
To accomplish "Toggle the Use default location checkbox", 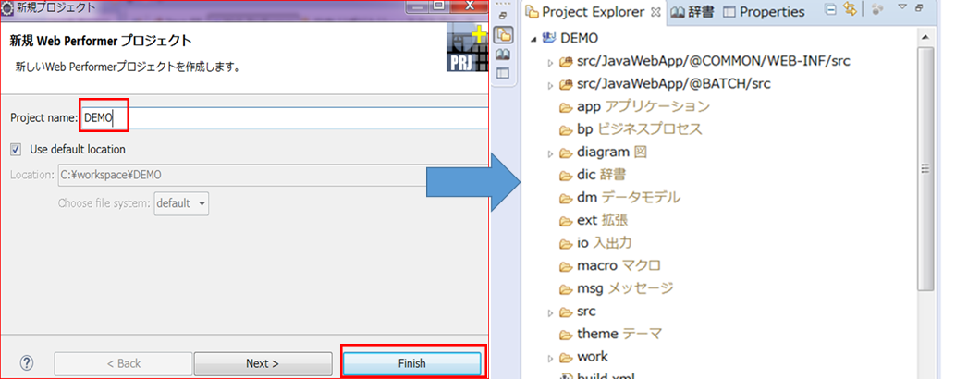I will click(x=16, y=149).
